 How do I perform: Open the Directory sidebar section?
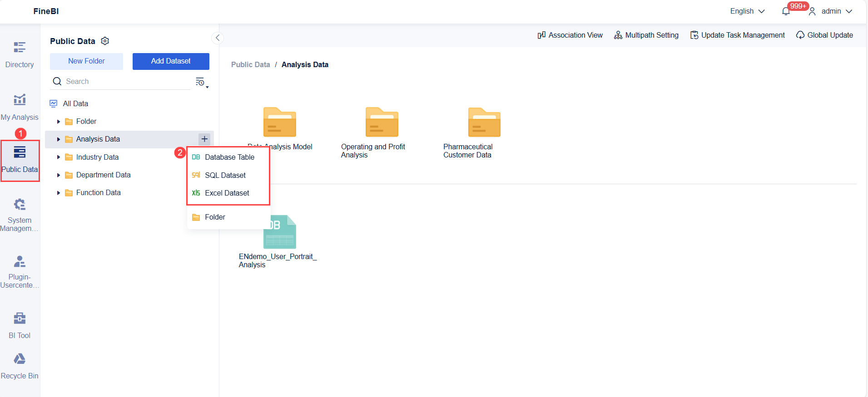(20, 55)
